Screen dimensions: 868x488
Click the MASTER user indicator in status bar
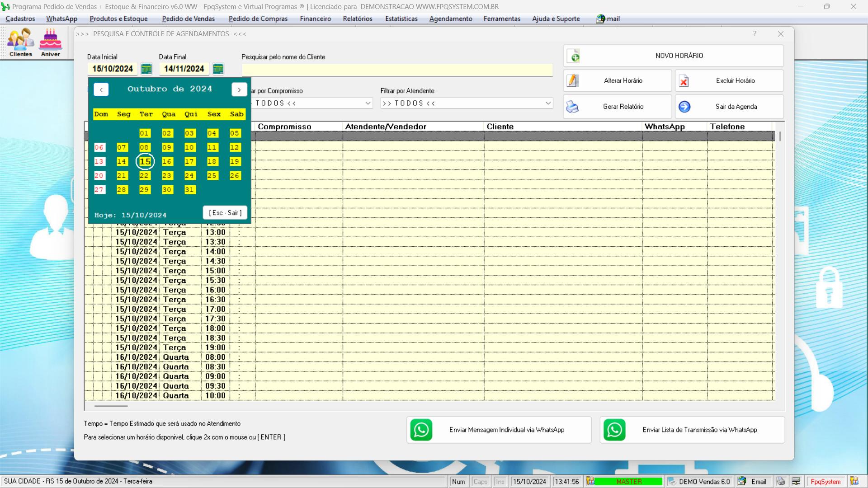coord(629,482)
